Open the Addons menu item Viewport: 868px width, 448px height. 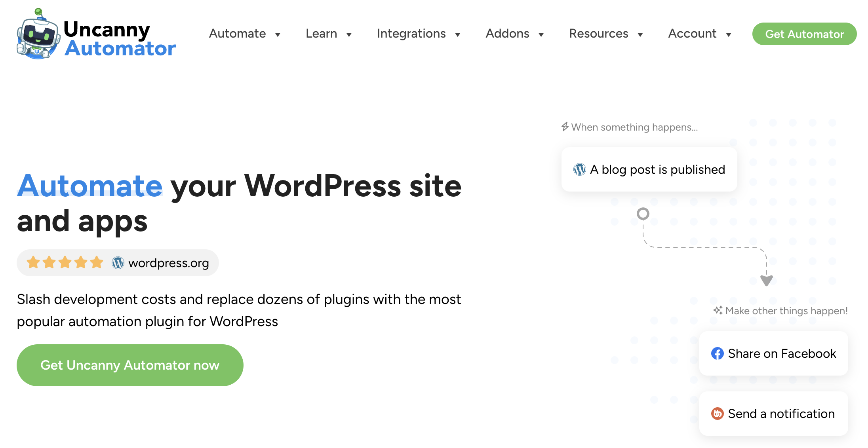507,34
